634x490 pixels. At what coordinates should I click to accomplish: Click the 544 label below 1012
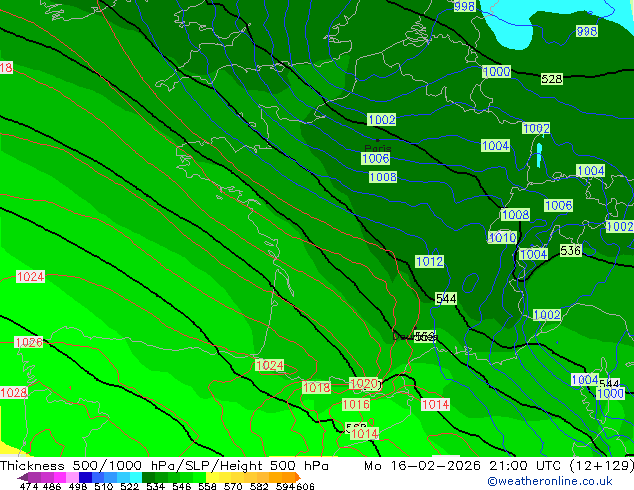pos(446,299)
